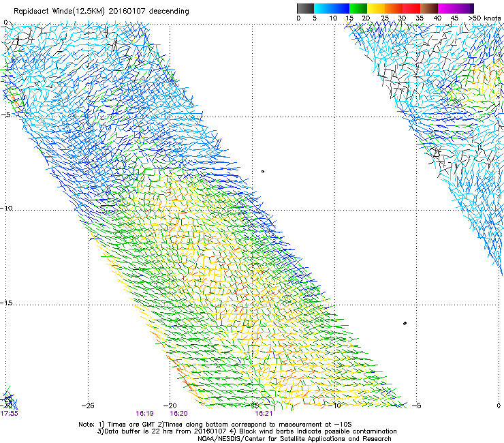Click the '-15' latitude label on left axis
The image size is (504, 443).
point(6,303)
